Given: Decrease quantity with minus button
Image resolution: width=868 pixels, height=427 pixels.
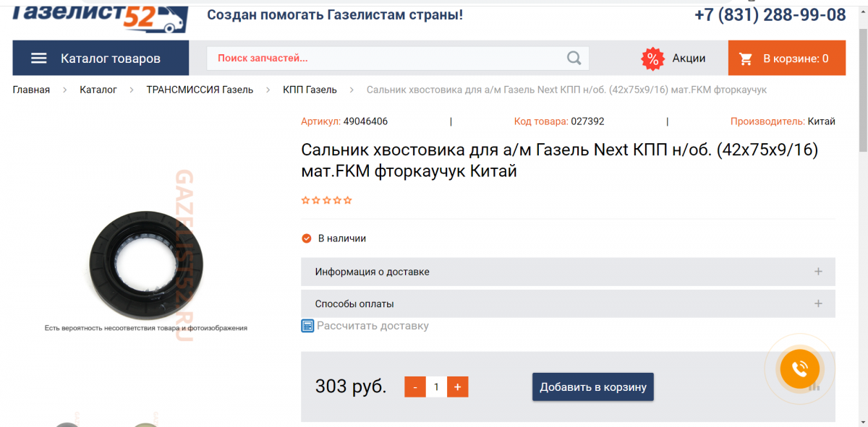Looking at the screenshot, I should click(414, 387).
